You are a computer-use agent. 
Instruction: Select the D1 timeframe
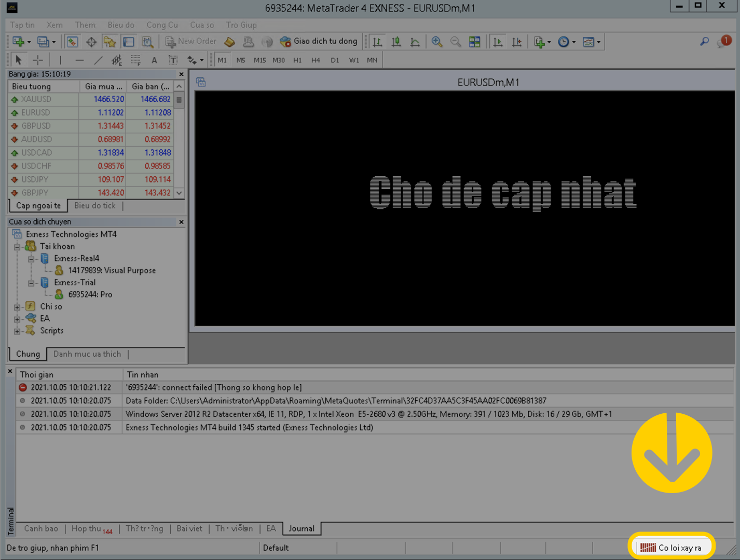tap(335, 60)
